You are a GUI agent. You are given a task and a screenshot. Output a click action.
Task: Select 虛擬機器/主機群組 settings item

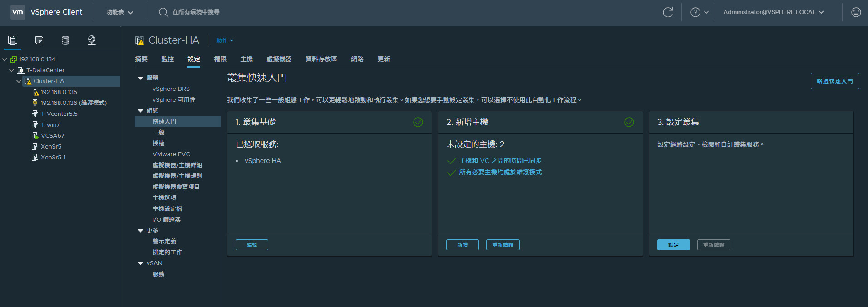pos(178,165)
